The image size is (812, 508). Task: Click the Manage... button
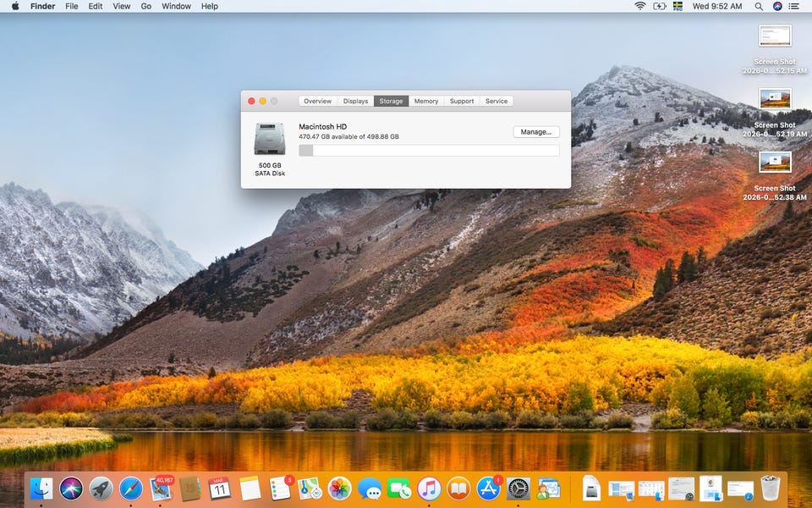[535, 132]
